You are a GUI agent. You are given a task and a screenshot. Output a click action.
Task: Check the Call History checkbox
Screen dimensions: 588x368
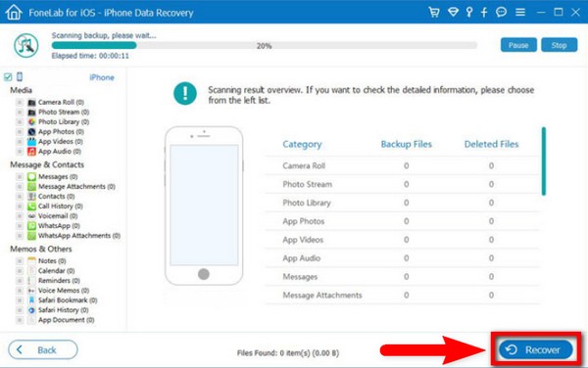20,206
